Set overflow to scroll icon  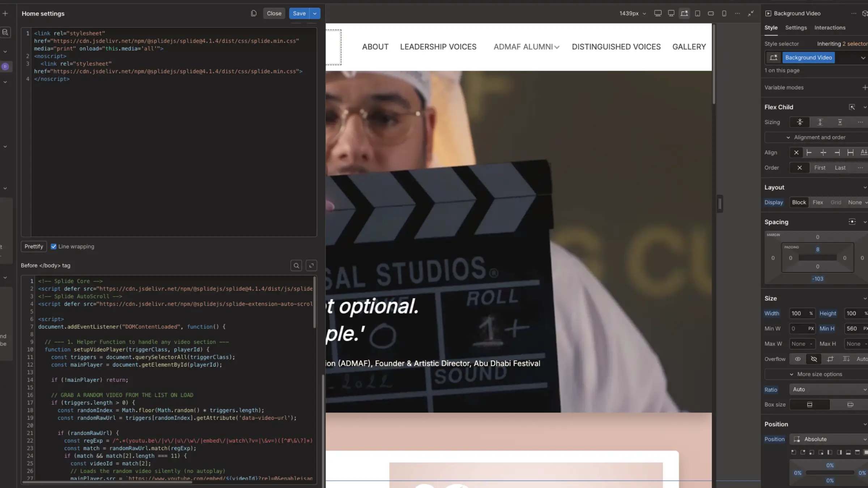pyautogui.click(x=846, y=359)
